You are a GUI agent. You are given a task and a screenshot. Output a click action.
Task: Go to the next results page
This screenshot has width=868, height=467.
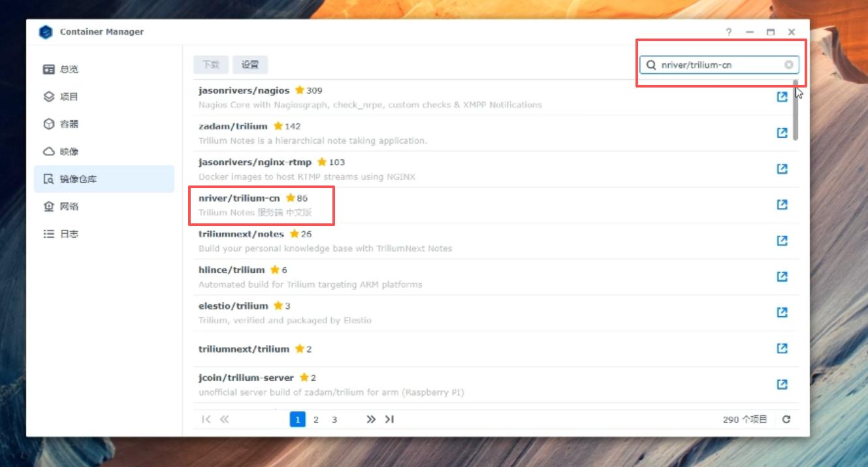pyautogui.click(x=371, y=419)
